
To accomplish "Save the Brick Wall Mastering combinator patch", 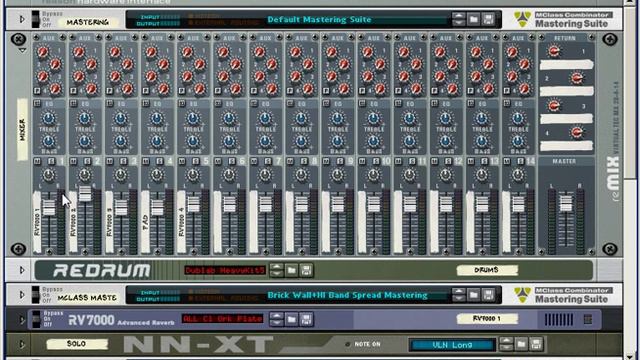I will [488, 295].
